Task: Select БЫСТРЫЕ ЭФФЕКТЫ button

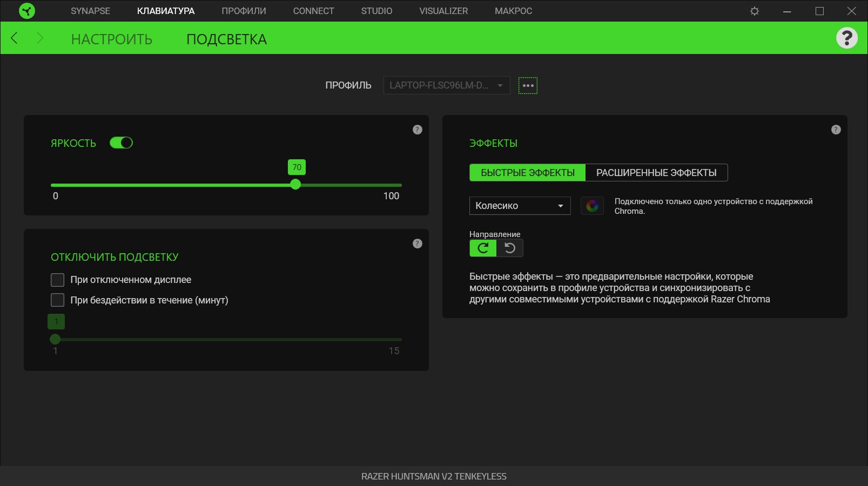Action: tap(528, 173)
